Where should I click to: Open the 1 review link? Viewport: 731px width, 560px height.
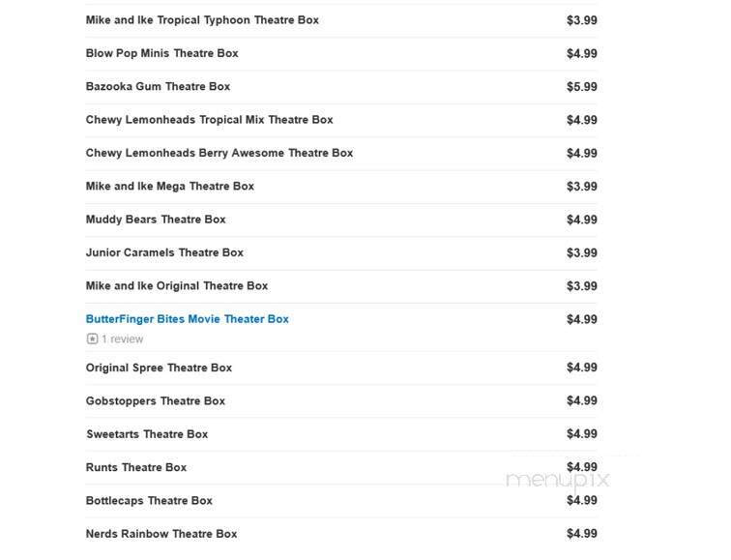point(123,339)
